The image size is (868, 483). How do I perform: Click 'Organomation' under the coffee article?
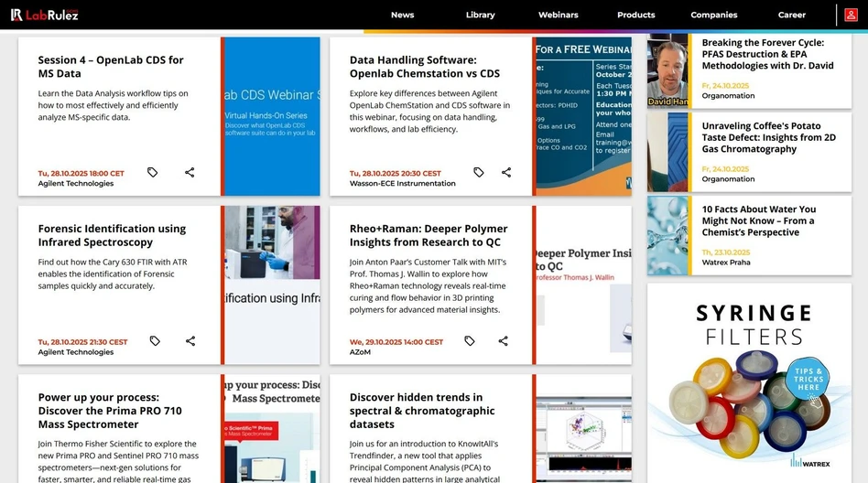click(728, 179)
